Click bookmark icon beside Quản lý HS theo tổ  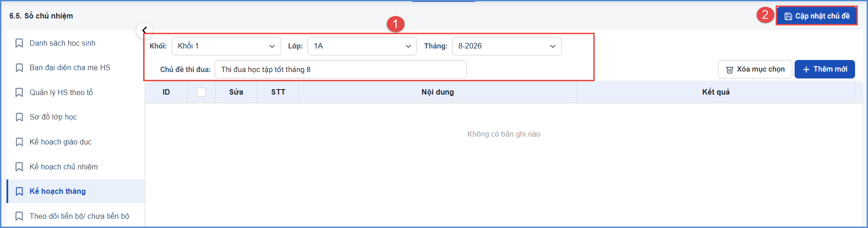coord(19,92)
